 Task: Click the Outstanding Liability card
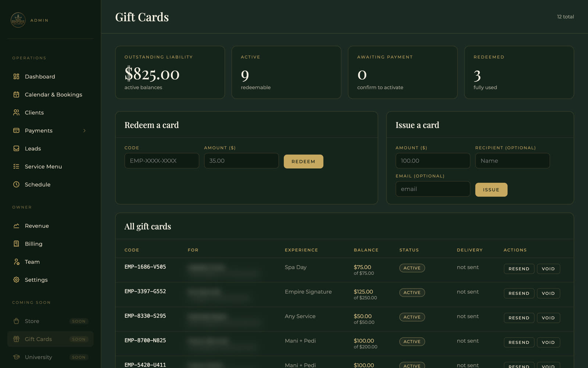pyautogui.click(x=170, y=72)
